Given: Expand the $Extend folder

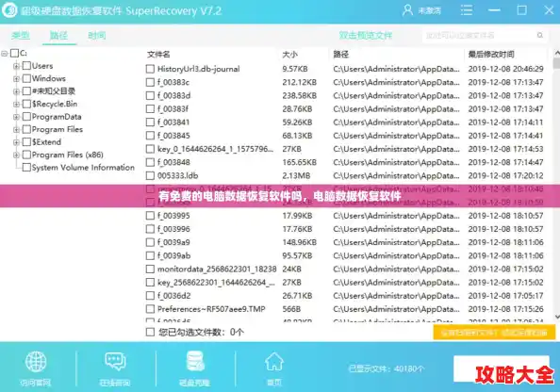Looking at the screenshot, I should tap(16, 142).
